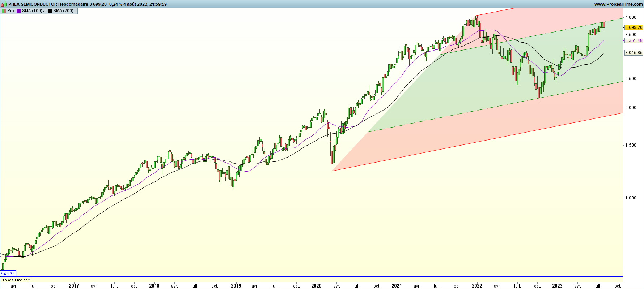Click the black SMA 200 color swatch
Screen dimensions: 644x289
point(50,11)
